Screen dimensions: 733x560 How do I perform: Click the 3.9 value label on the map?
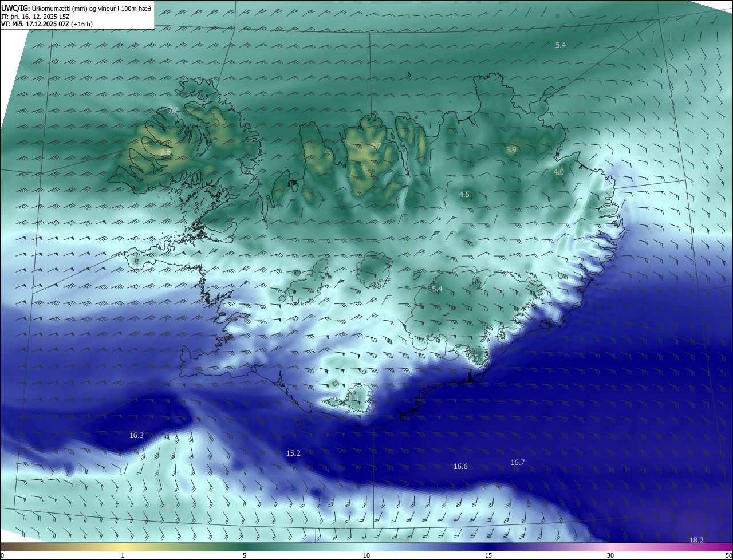click(x=511, y=149)
